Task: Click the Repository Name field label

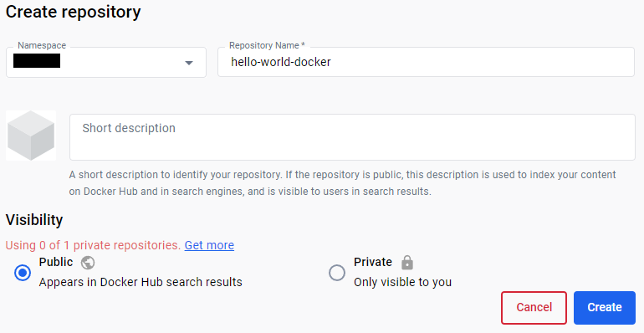Action: tap(267, 45)
